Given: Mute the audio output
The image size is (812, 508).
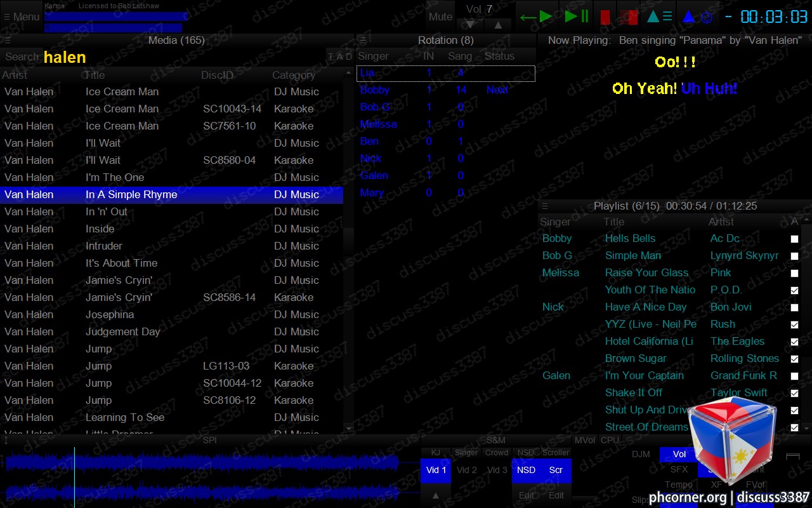Looking at the screenshot, I should coord(440,17).
